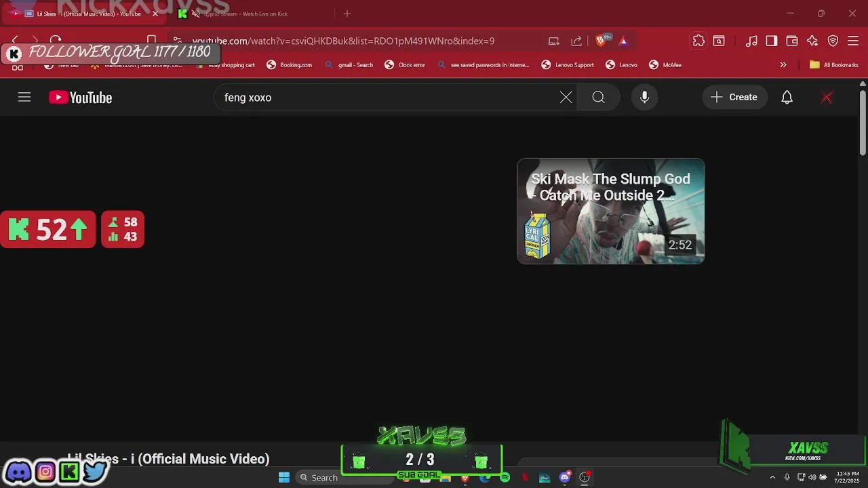The height and width of the screenshot is (488, 868).
Task: Open volume control in system tray
Action: click(x=812, y=477)
